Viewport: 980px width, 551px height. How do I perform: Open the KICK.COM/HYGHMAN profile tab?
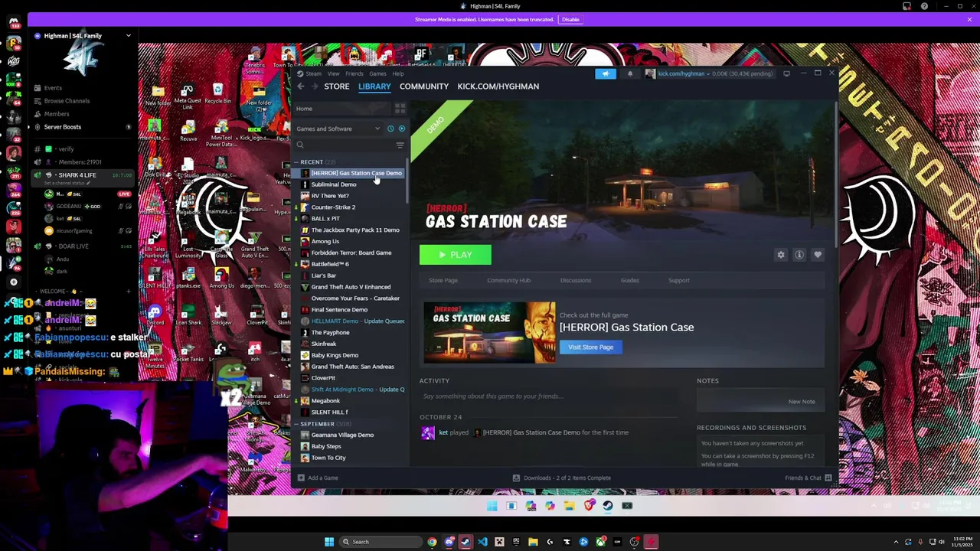coord(498,86)
